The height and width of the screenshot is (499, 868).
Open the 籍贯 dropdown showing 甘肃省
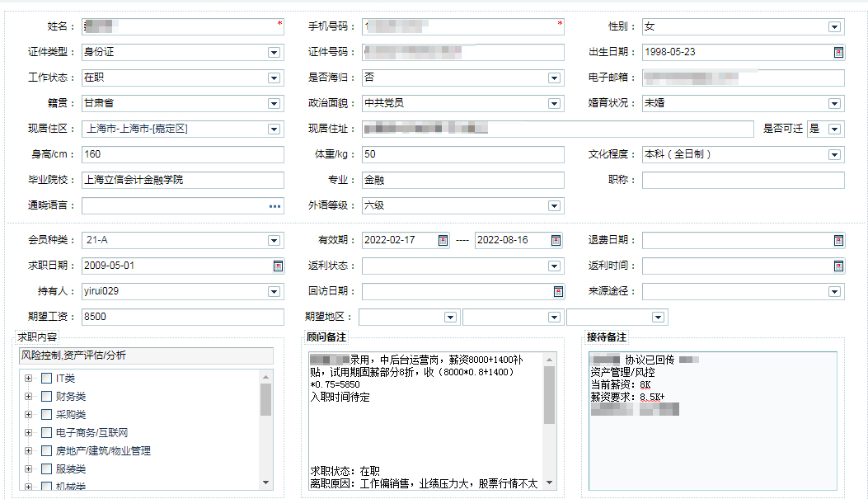tap(274, 103)
